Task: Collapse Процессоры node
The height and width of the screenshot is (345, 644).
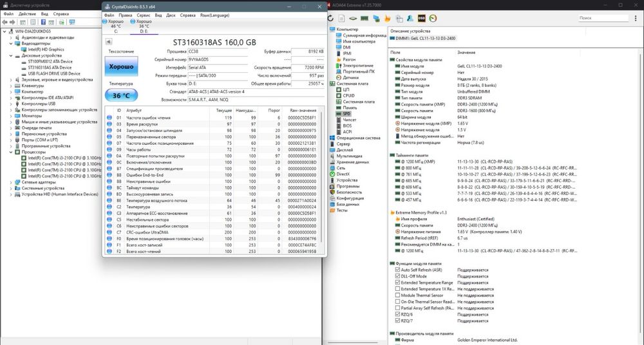Action: coord(11,152)
